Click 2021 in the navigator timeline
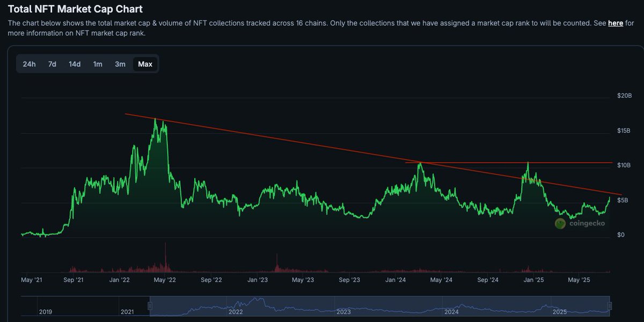Image resolution: width=644 pixels, height=322 pixels. (127, 312)
